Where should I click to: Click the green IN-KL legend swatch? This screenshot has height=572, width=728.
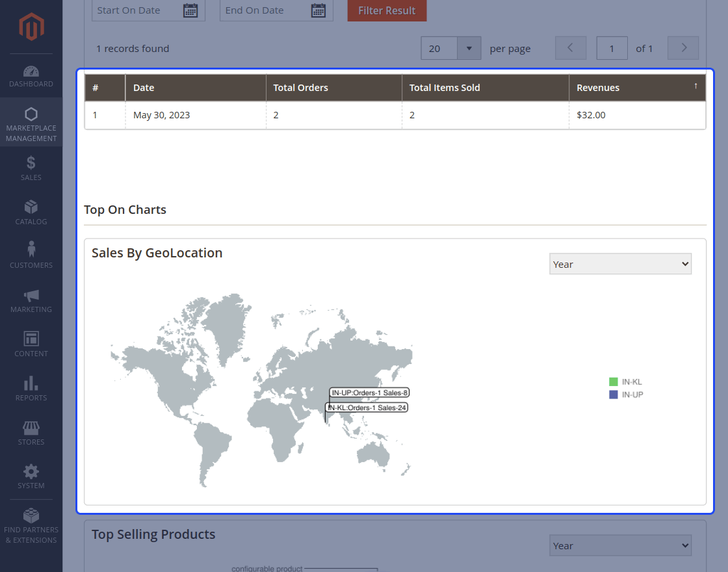point(614,382)
